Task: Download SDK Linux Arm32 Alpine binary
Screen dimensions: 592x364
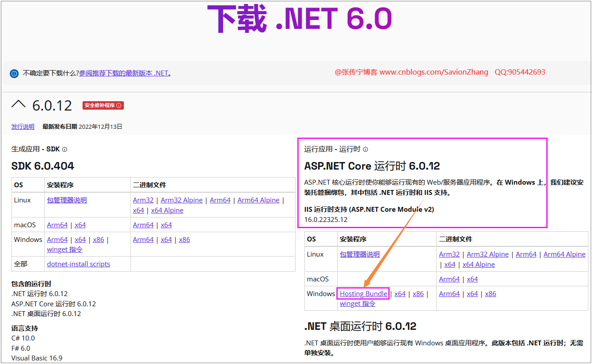Action: (x=182, y=200)
